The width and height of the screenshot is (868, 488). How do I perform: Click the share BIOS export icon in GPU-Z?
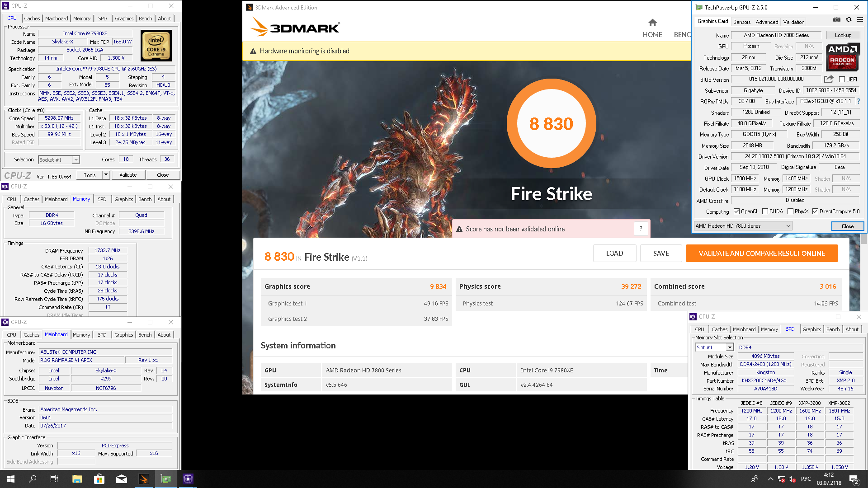(829, 79)
